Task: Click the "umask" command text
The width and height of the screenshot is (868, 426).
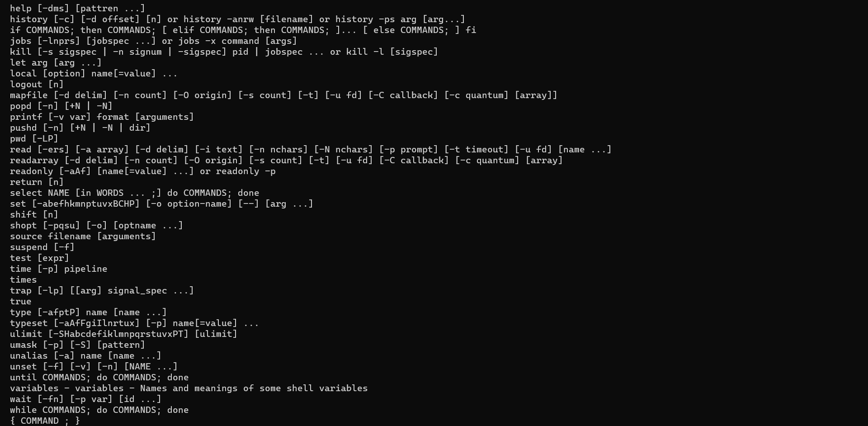Action: pos(23,345)
